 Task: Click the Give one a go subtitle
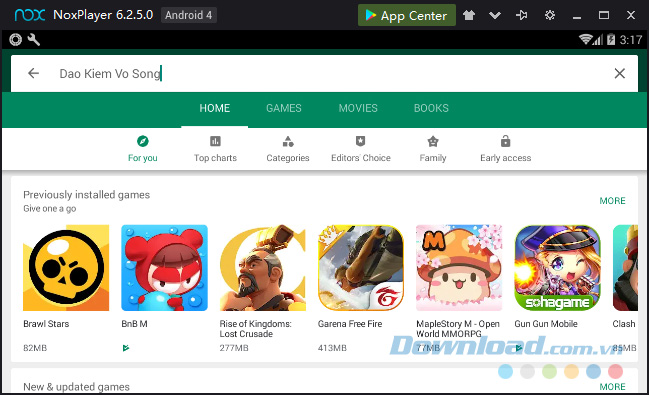[50, 209]
